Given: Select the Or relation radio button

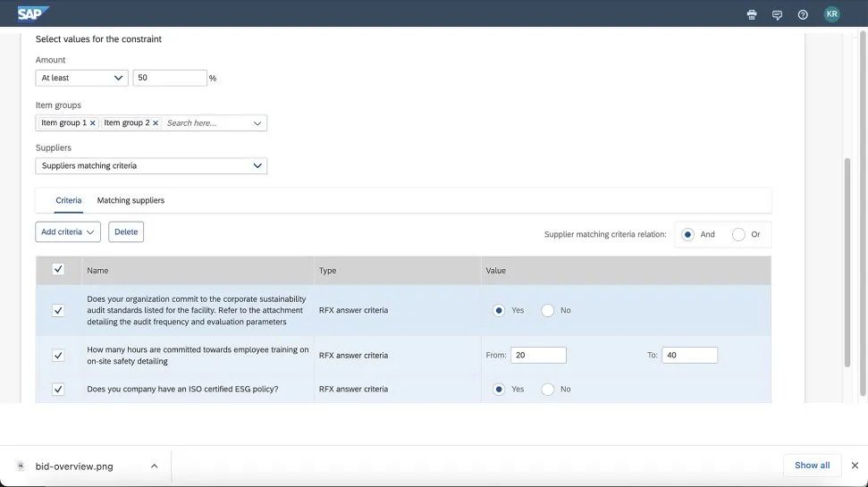Looking at the screenshot, I should point(738,234).
